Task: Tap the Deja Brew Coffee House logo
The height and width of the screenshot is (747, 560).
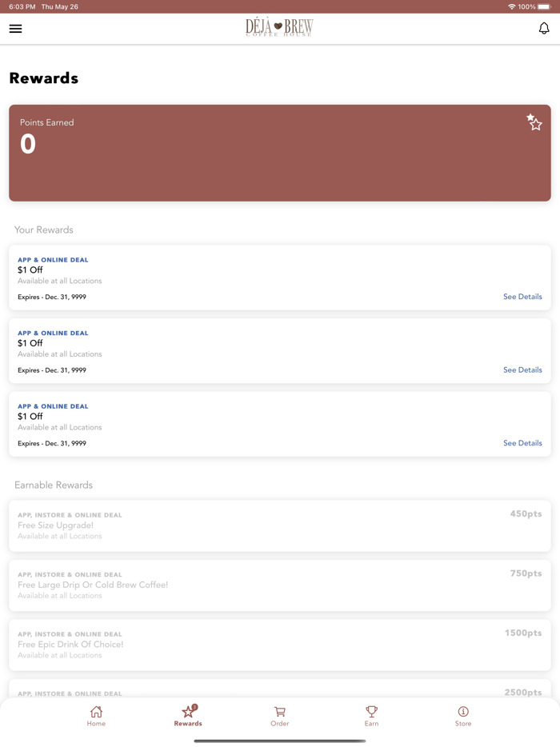Action: (279, 28)
